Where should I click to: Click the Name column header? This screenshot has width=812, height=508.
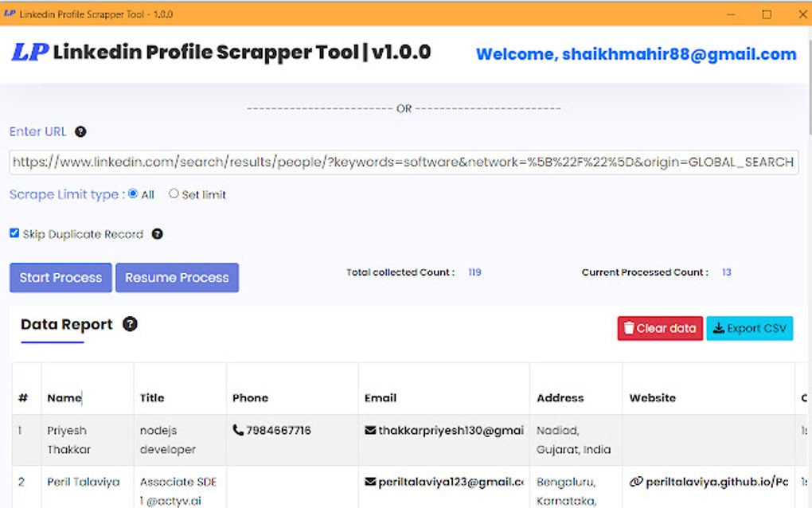(x=63, y=397)
